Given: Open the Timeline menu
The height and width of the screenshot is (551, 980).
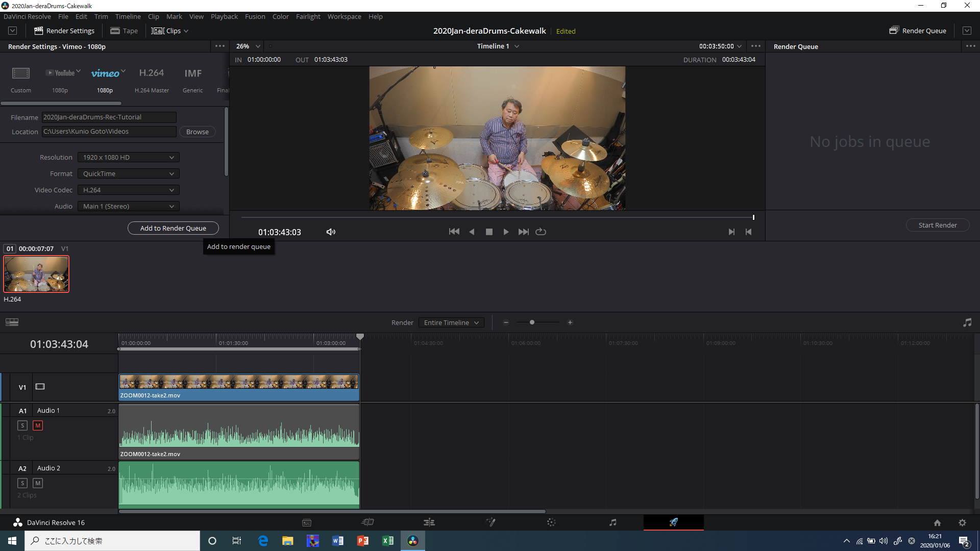Looking at the screenshot, I should click(128, 16).
